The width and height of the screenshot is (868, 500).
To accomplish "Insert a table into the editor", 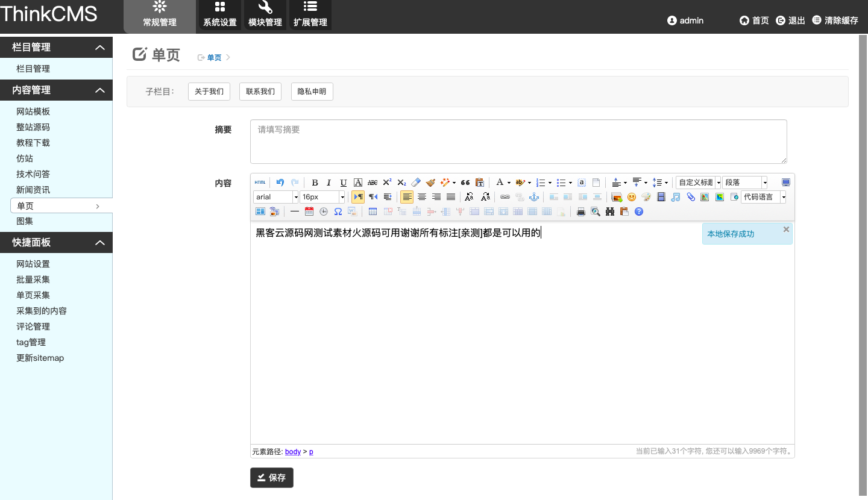I will point(373,211).
